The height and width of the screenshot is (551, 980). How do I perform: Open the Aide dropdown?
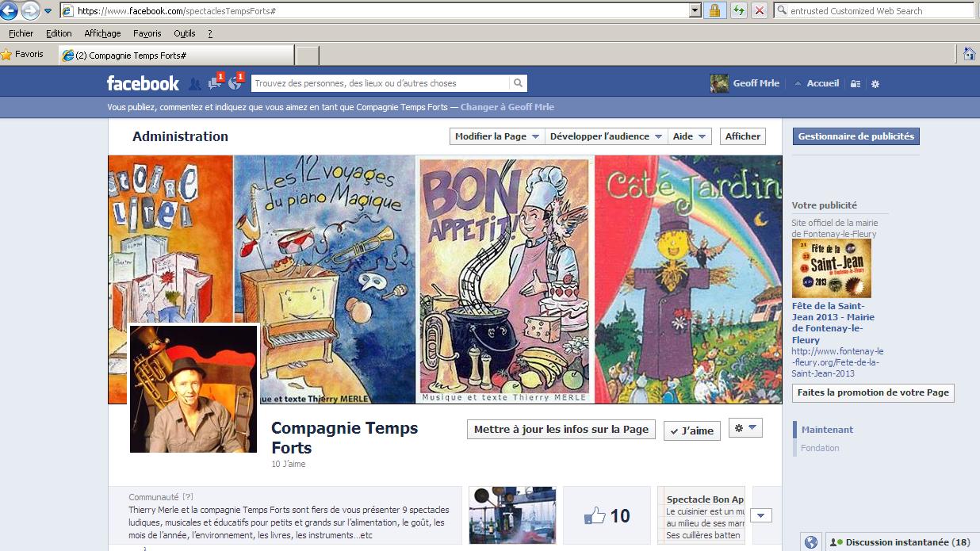[690, 136]
